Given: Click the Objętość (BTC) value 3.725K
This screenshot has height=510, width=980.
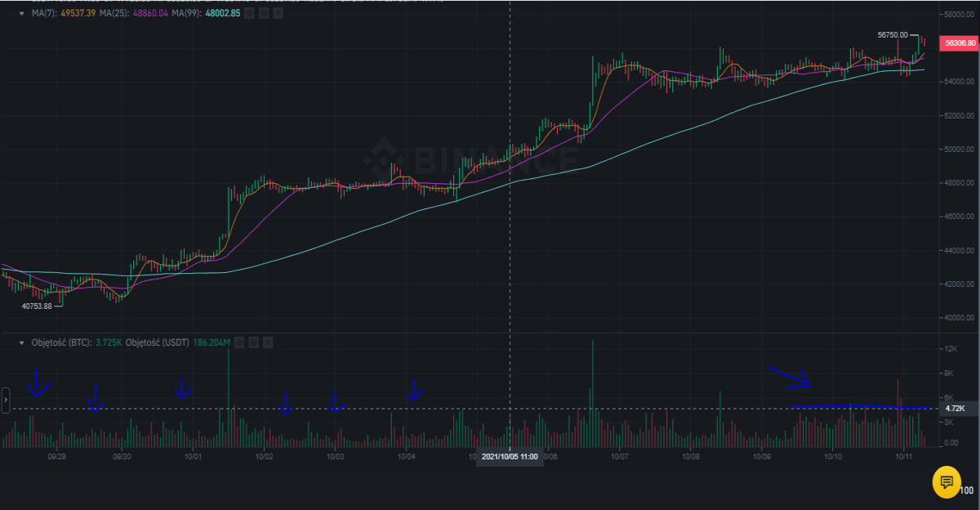Looking at the screenshot, I should pos(109,342).
